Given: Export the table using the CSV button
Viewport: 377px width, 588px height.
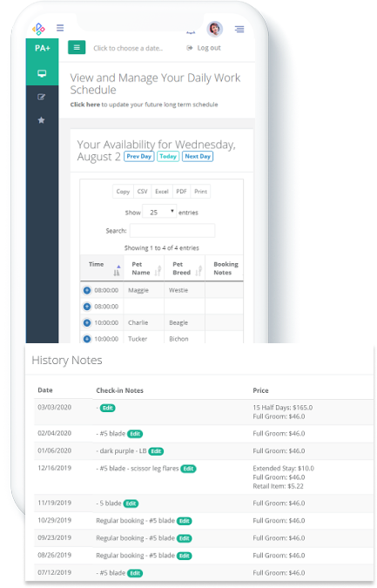Looking at the screenshot, I should point(143,192).
